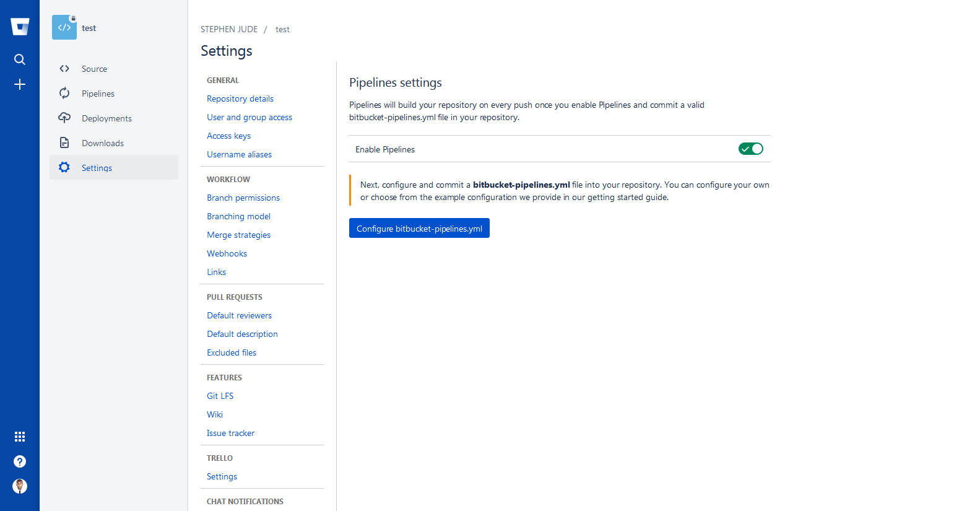Image resolution: width=980 pixels, height=511 pixels.
Task: Click the Deployments cloud upload icon
Action: [x=64, y=118]
